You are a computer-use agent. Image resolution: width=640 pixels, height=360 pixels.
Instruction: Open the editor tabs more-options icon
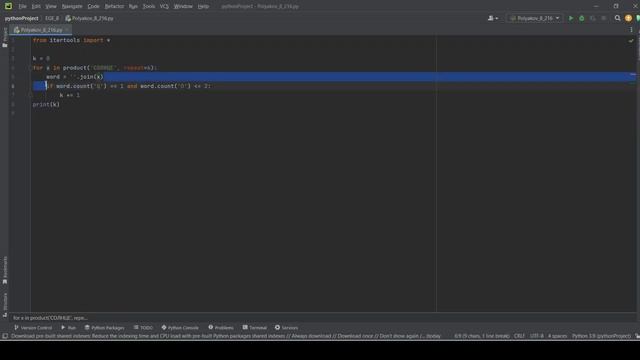631,30
